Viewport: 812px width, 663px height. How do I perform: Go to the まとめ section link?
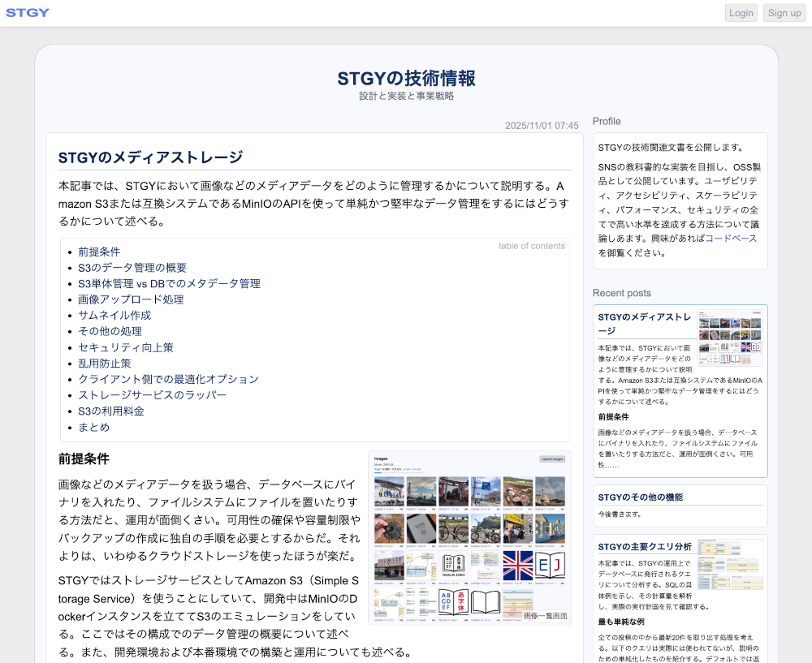tap(93, 427)
